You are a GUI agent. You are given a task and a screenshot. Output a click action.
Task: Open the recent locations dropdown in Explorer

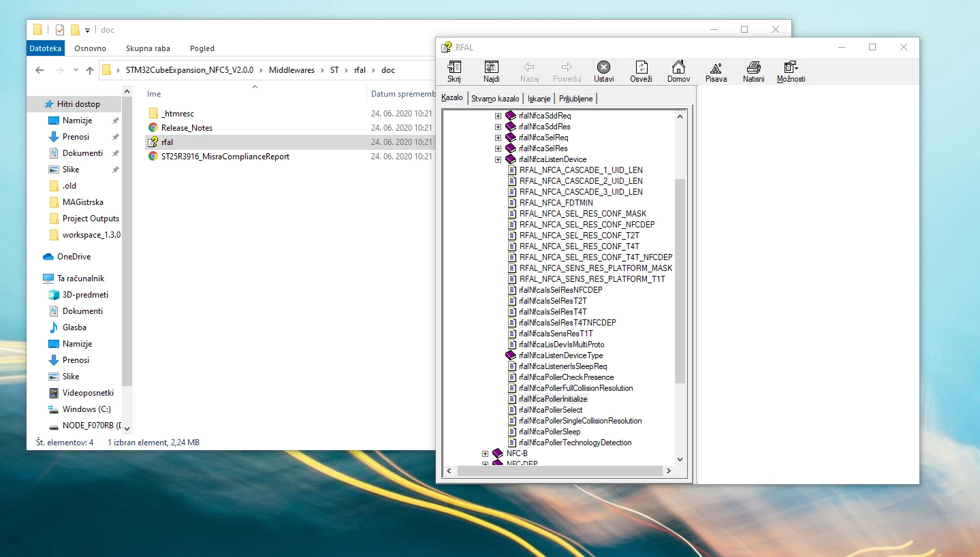coord(74,70)
